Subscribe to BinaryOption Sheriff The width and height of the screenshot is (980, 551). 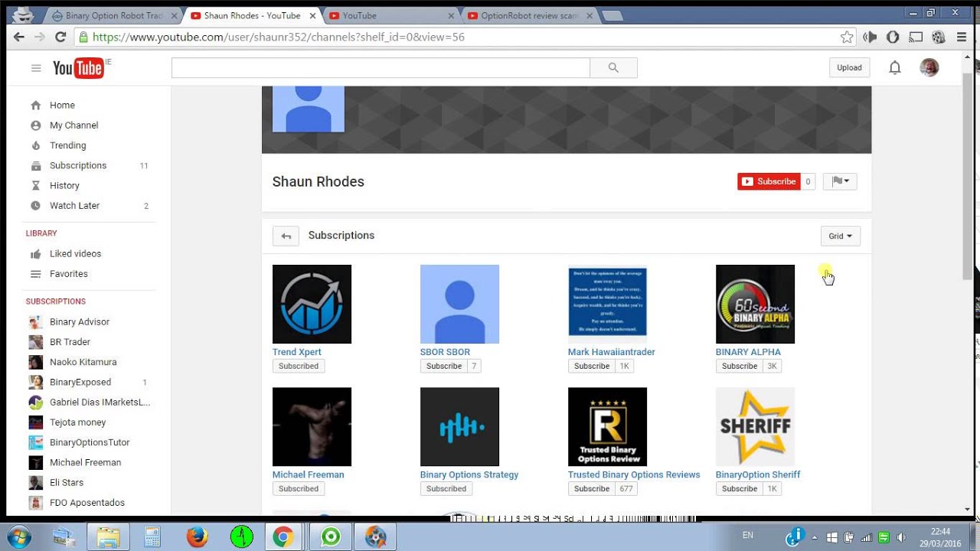tap(740, 488)
